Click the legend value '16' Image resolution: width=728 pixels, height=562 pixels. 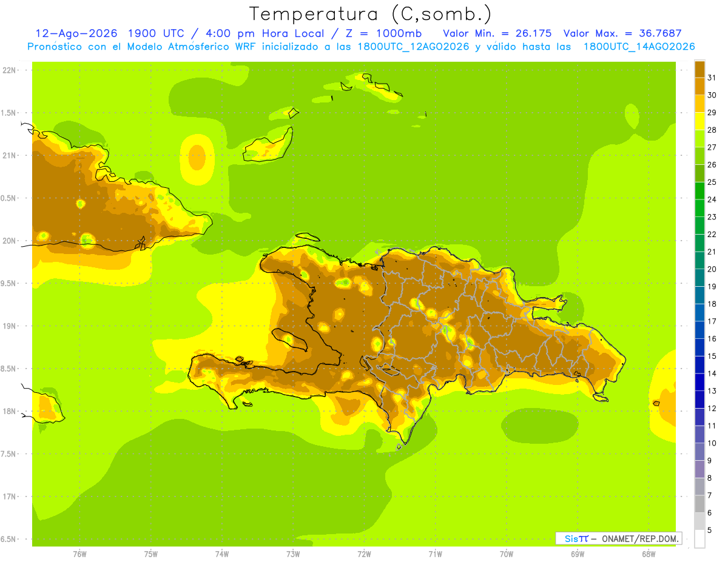click(x=712, y=339)
